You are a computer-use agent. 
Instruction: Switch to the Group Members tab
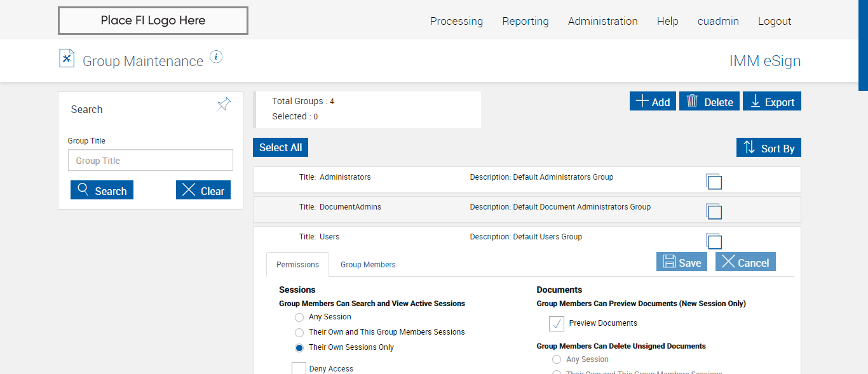368,265
